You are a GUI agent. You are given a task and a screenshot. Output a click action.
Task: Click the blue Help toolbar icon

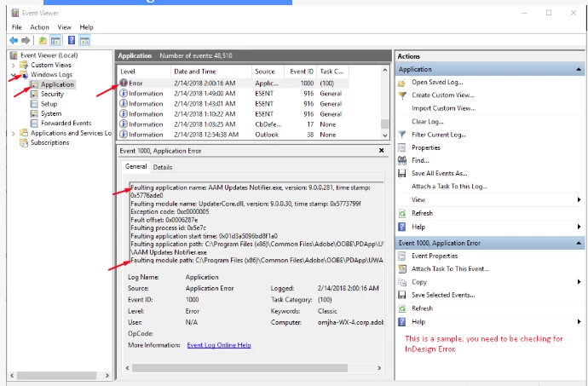[x=72, y=40]
